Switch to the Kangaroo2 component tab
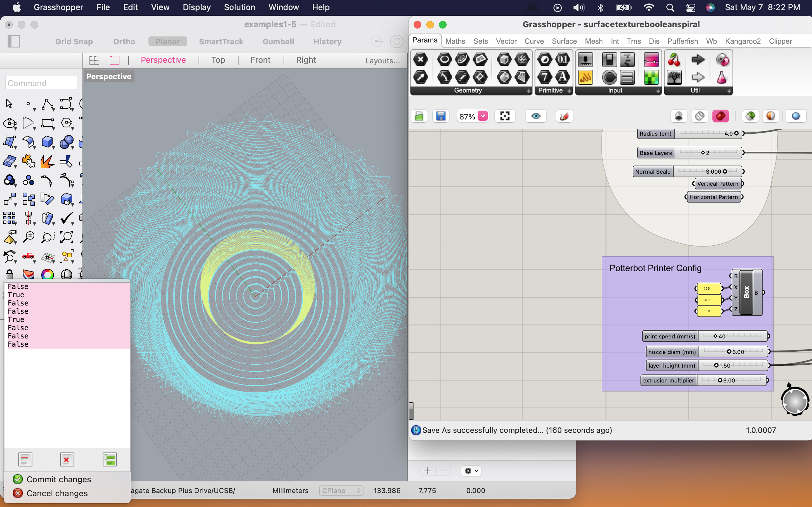 [x=743, y=41]
